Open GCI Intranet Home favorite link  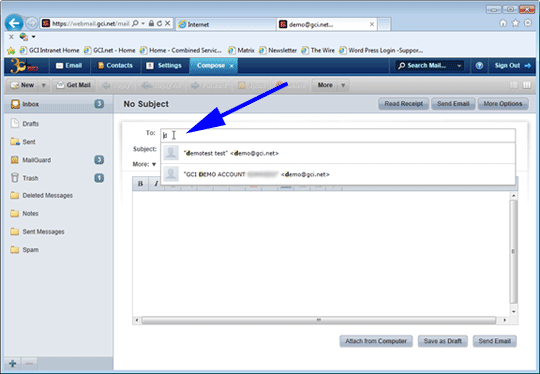coord(50,51)
